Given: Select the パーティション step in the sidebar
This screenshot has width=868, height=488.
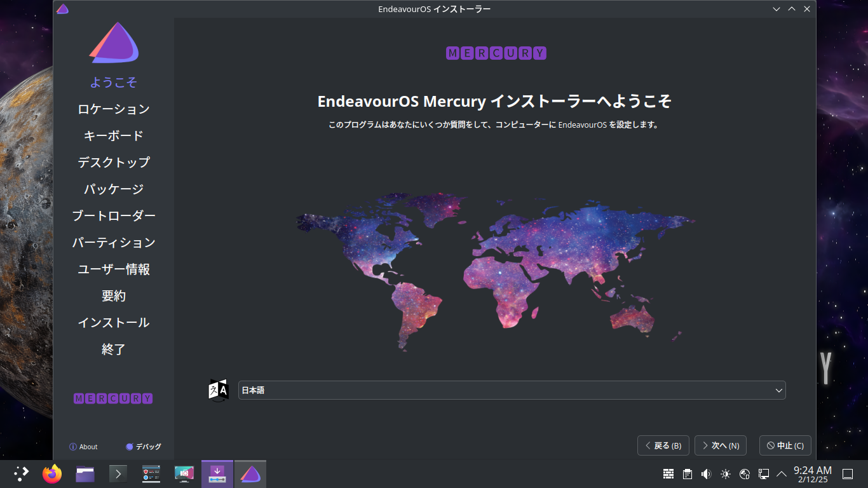Looking at the screenshot, I should [x=114, y=243].
